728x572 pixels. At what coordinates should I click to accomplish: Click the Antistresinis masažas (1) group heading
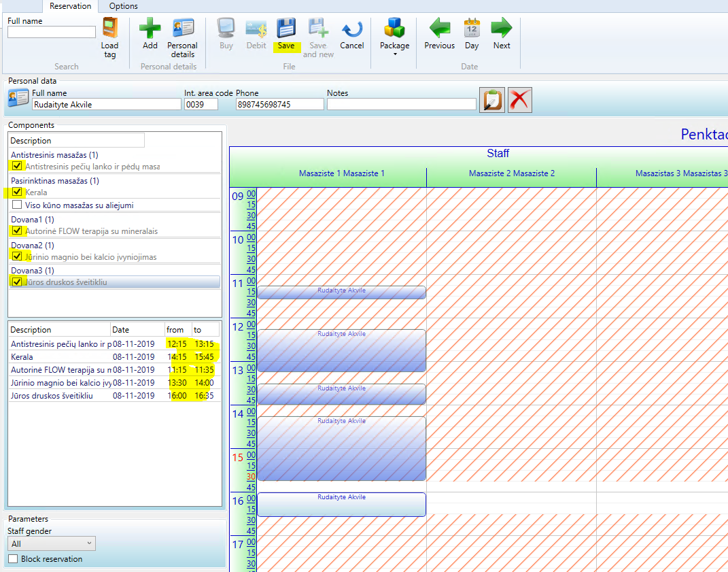tap(55, 155)
